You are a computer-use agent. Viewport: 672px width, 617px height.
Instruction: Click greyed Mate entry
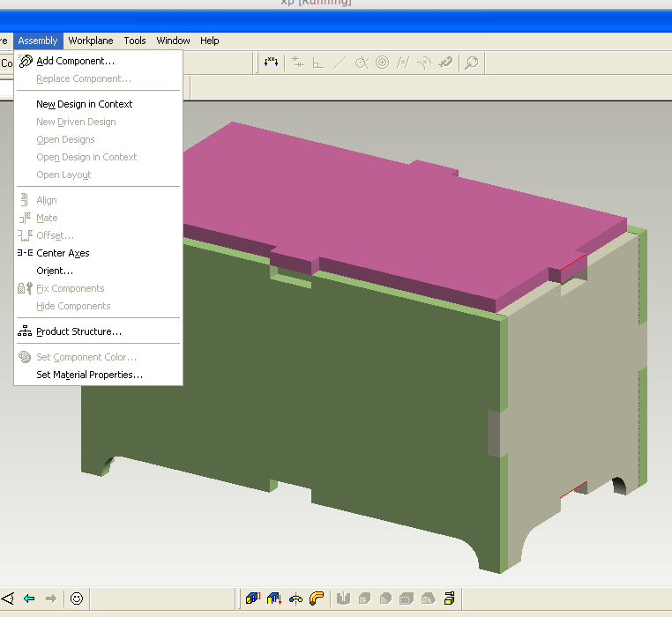(99, 218)
